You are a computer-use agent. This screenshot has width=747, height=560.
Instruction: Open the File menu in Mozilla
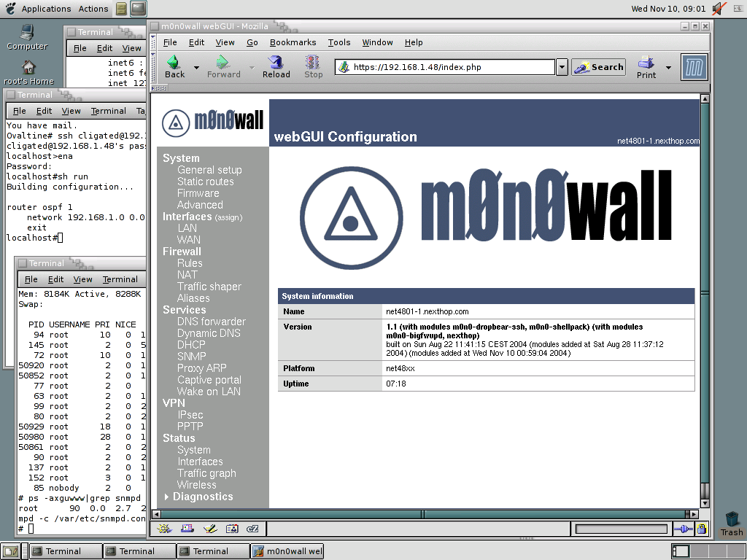(169, 42)
